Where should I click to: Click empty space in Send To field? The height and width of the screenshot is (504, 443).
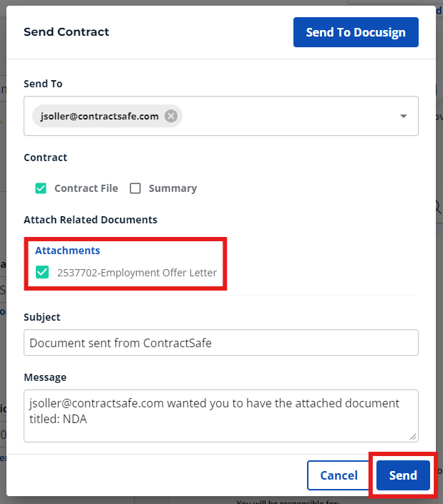(289, 116)
